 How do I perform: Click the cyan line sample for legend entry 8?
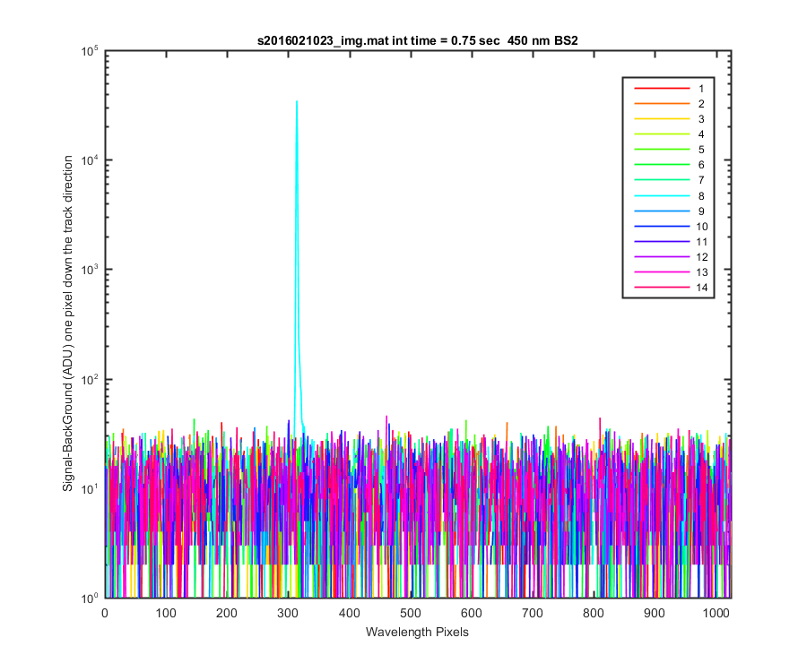(x=662, y=196)
